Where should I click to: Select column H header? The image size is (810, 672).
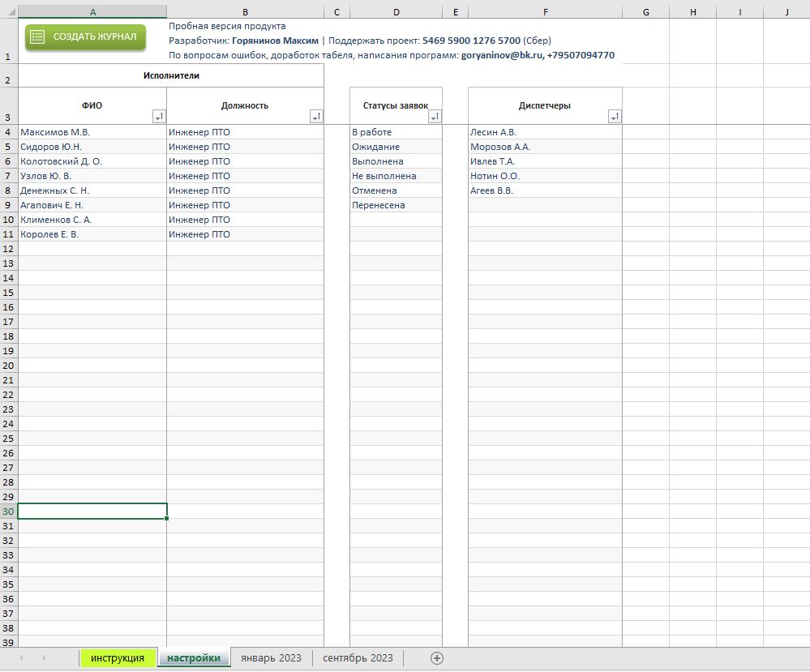pos(692,12)
